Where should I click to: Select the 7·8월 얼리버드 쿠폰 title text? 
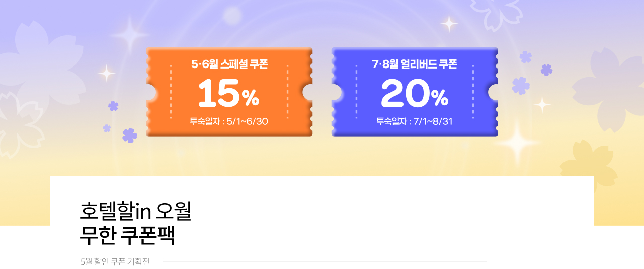415,64
